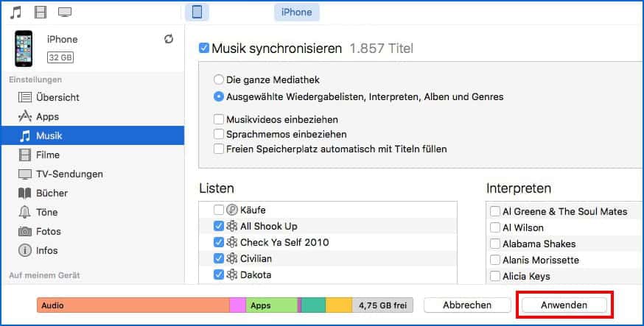Switch to the Movies library icon
Viewport: 644px width, 326px height.
pos(41,12)
